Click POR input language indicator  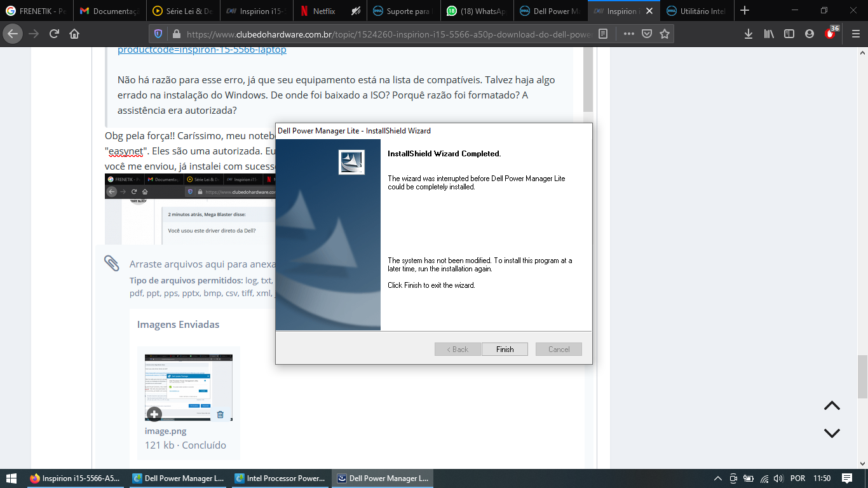pos(797,478)
